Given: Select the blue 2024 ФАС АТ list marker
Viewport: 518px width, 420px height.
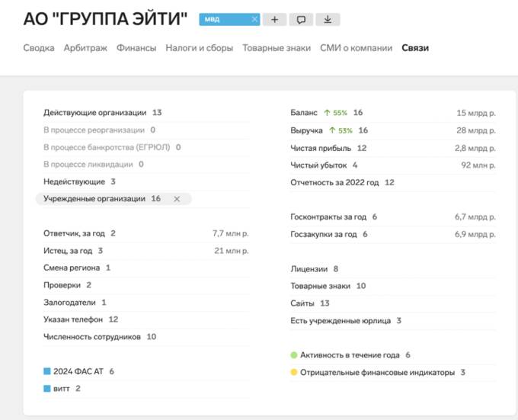Looking at the screenshot, I should [x=47, y=371].
